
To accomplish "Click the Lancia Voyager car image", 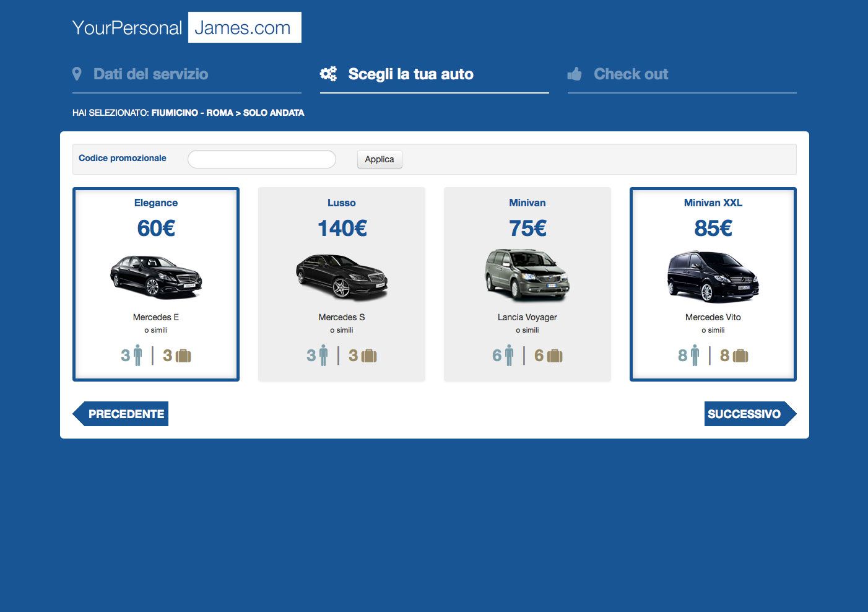I will pyautogui.click(x=527, y=276).
